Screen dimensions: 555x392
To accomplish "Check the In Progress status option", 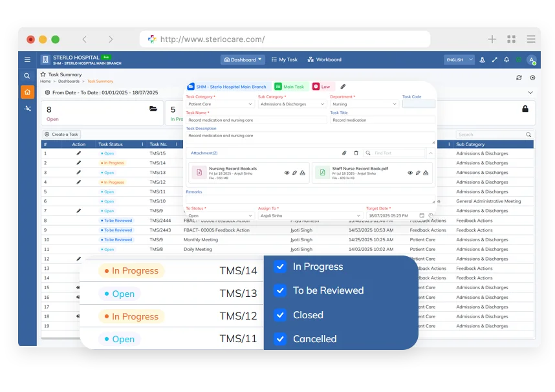I will coord(281,267).
